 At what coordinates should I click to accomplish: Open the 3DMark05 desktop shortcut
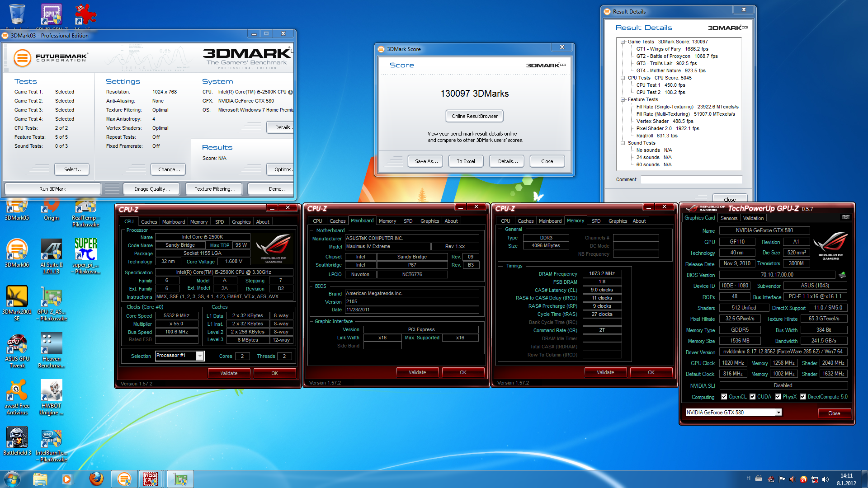click(x=17, y=211)
